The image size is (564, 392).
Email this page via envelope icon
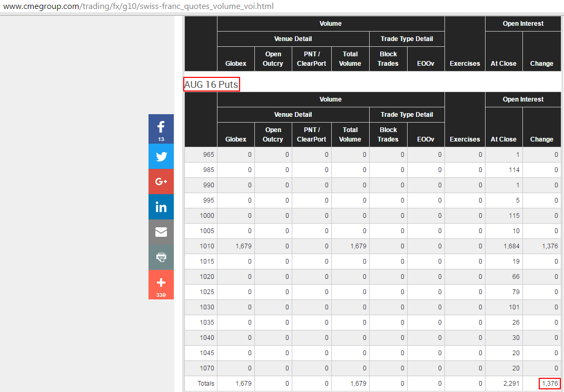click(161, 232)
